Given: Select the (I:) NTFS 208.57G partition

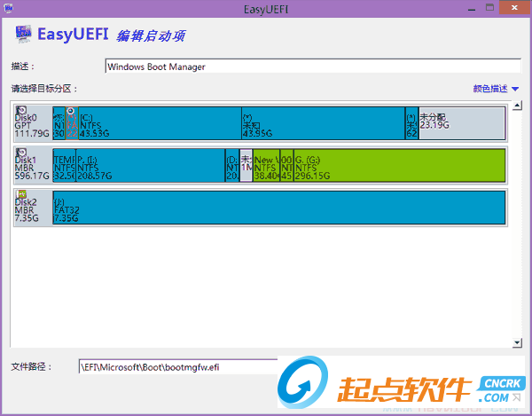Looking at the screenshot, I should tap(151, 165).
